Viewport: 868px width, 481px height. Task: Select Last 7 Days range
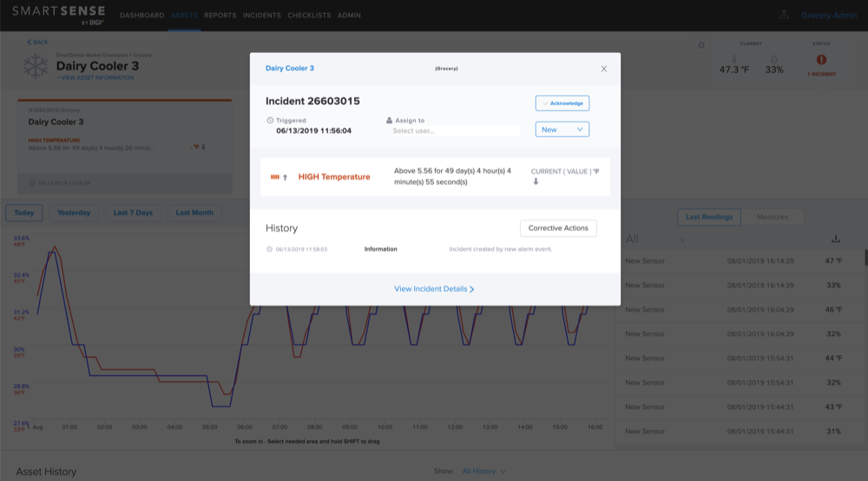[133, 213]
